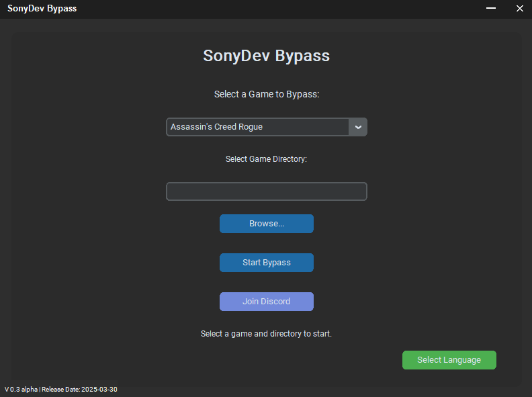Click the Start Bypass button
This screenshot has height=397, width=532.
[267, 263]
